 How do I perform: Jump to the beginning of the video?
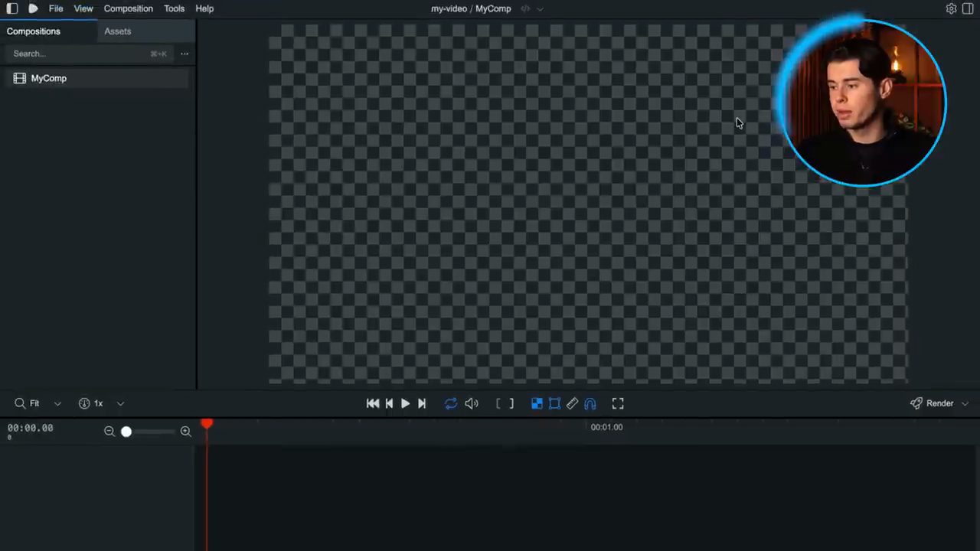pyautogui.click(x=373, y=403)
